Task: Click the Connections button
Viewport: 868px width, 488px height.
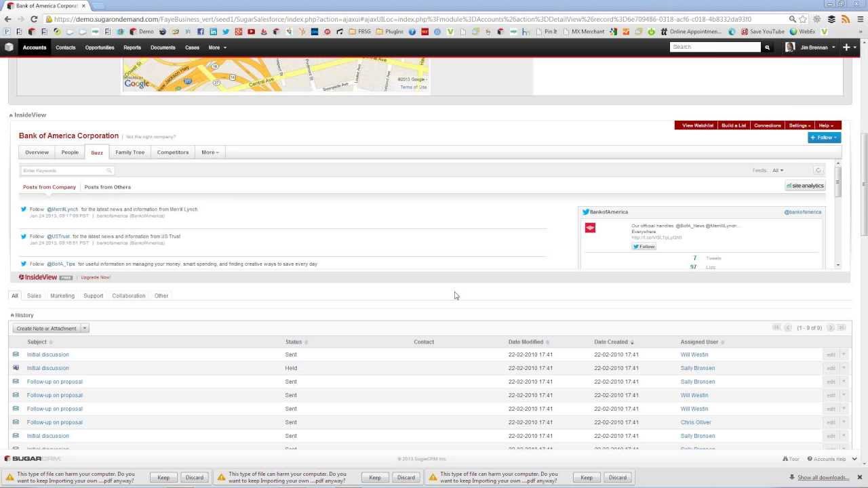Action: (x=768, y=125)
